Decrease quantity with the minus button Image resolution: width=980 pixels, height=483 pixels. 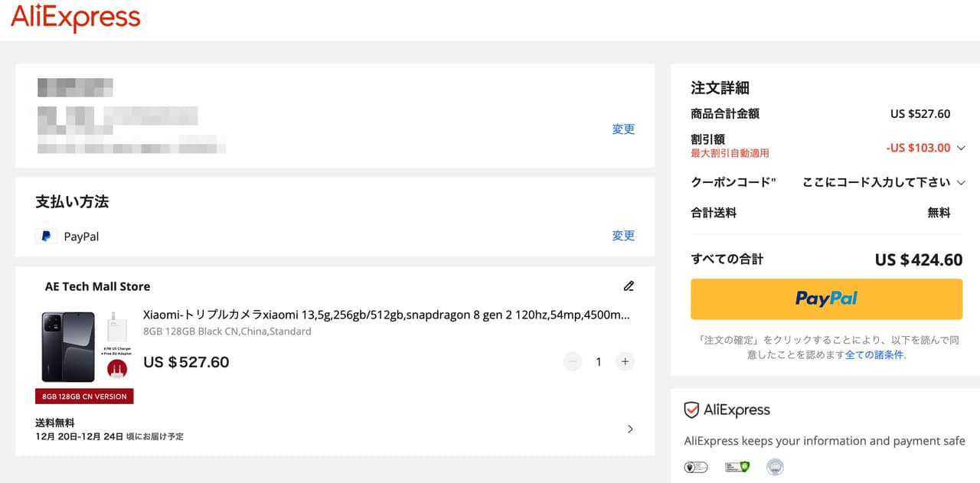coord(573,362)
